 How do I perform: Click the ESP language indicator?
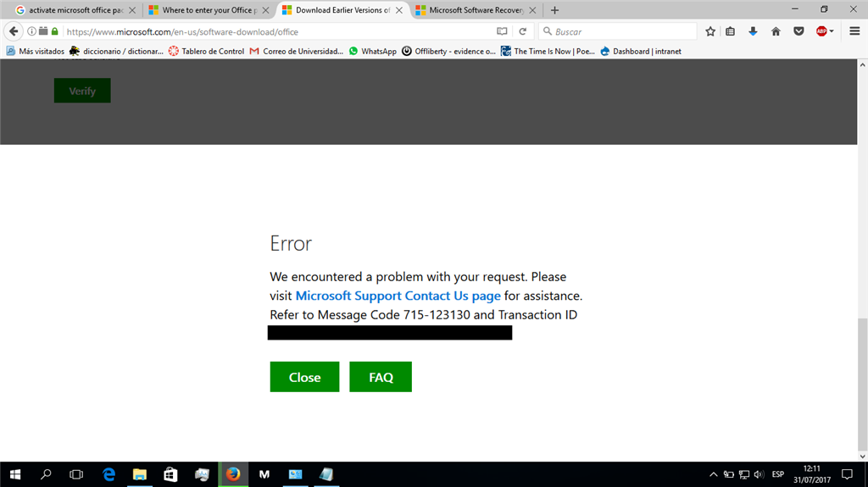coord(778,474)
